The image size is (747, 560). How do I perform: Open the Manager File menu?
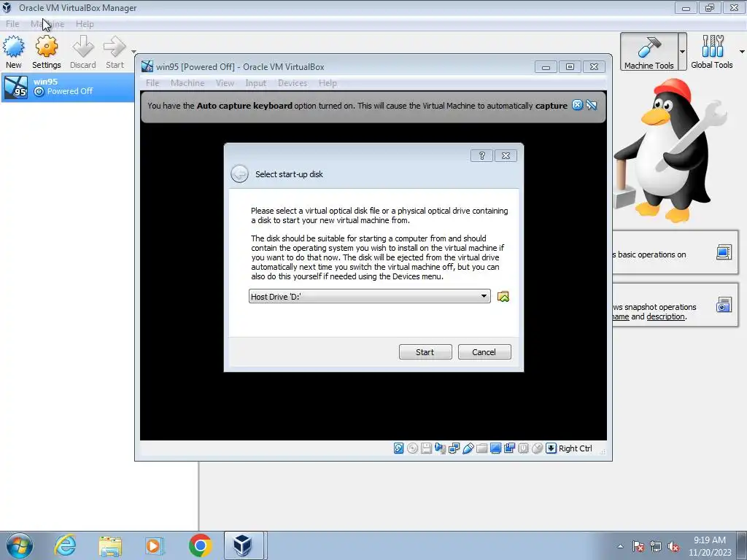12,24
